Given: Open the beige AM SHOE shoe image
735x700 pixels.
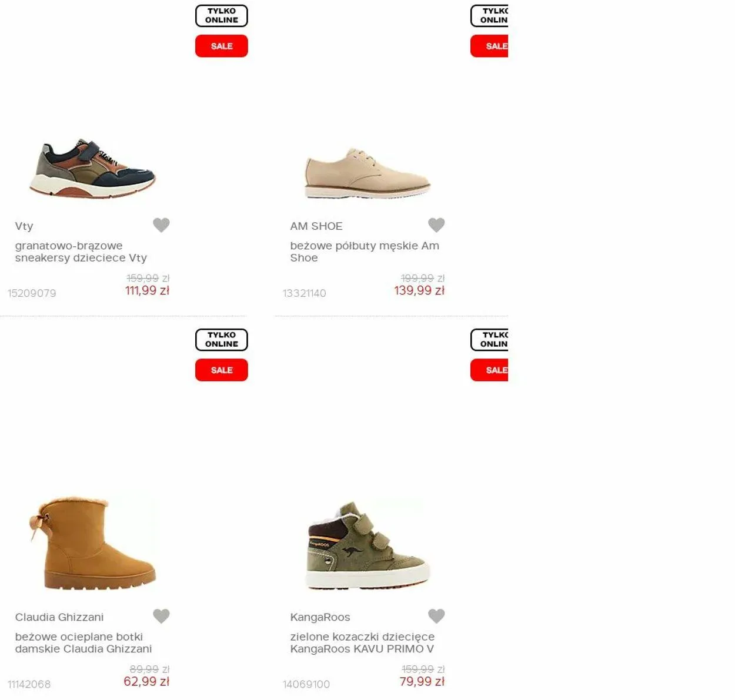Looking at the screenshot, I should pyautogui.click(x=367, y=173).
